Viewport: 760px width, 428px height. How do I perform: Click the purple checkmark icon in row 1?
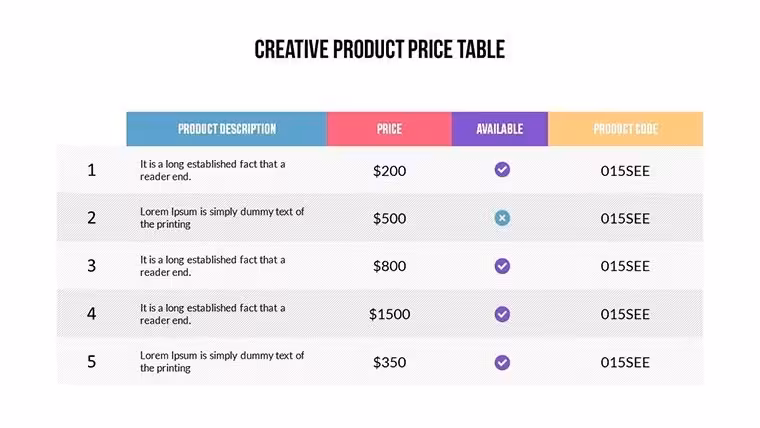[x=502, y=170]
